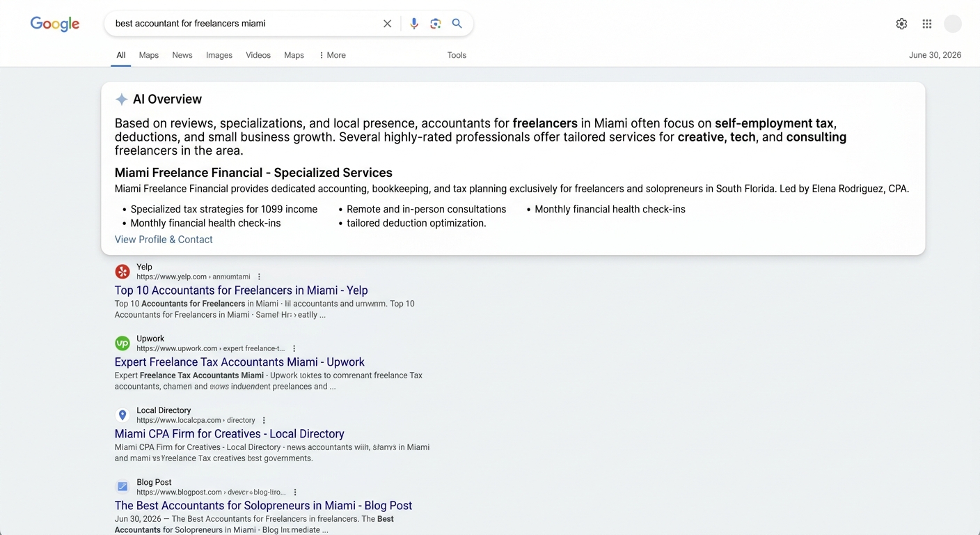Viewport: 980px width, 535px height.
Task: Click the Upwork favicon
Action: coord(122,343)
